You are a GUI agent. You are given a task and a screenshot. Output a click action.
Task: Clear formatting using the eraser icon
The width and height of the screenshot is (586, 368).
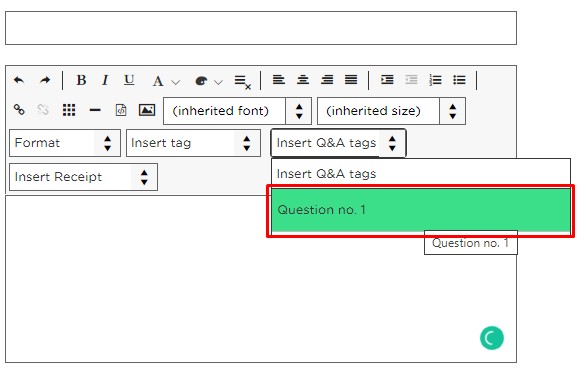click(243, 82)
